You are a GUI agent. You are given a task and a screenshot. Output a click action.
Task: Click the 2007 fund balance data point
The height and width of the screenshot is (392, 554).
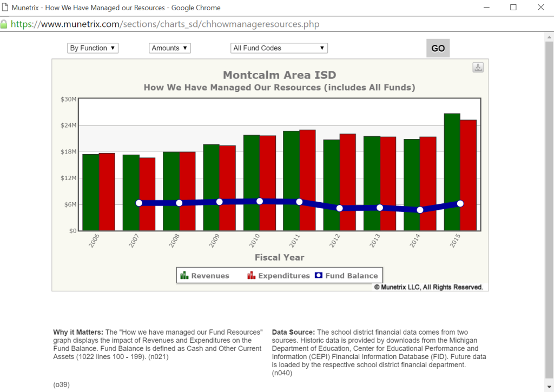139,203
